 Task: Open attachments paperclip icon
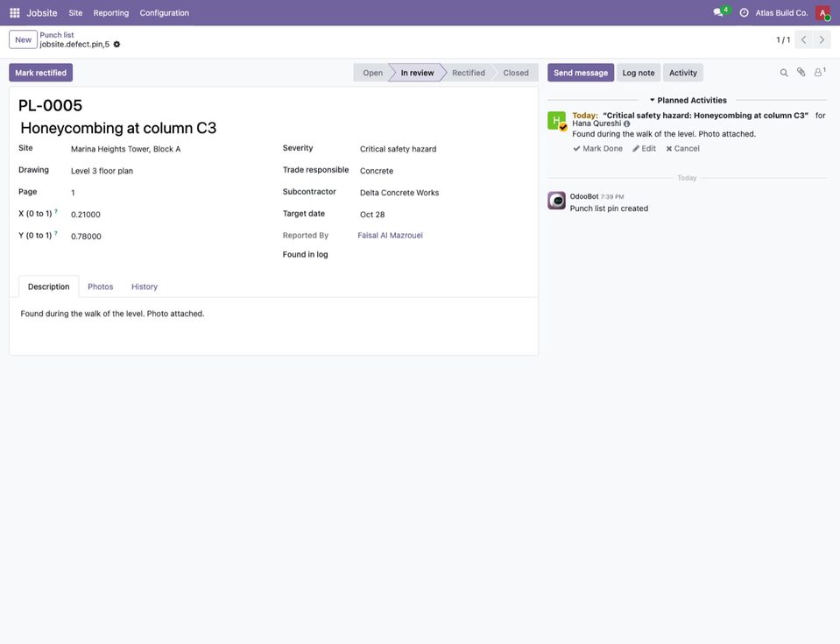(801, 73)
